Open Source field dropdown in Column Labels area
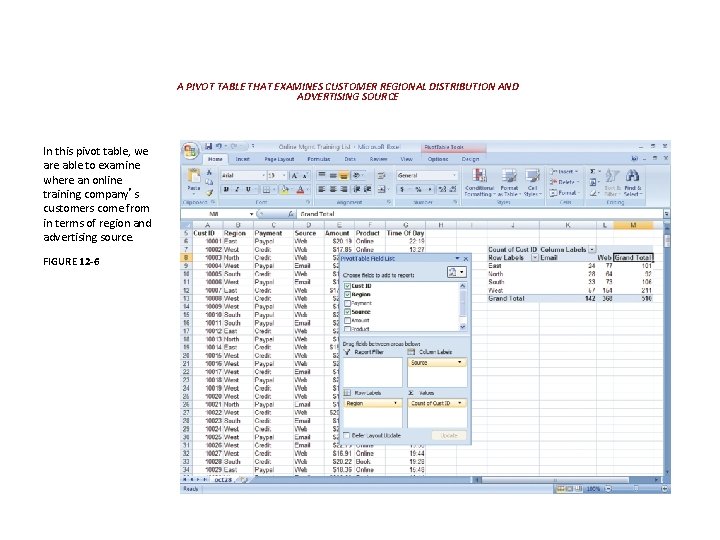720x540 pixels. tap(460, 362)
